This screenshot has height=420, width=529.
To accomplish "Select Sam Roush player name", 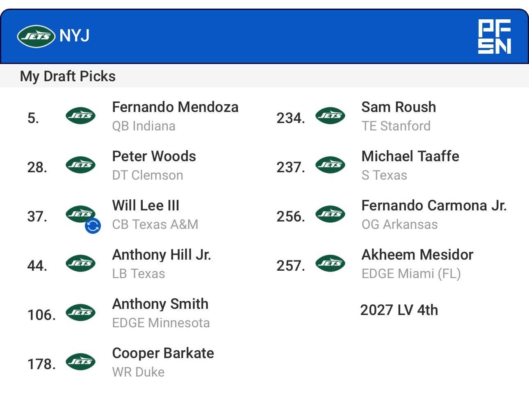I will pyautogui.click(x=398, y=107).
